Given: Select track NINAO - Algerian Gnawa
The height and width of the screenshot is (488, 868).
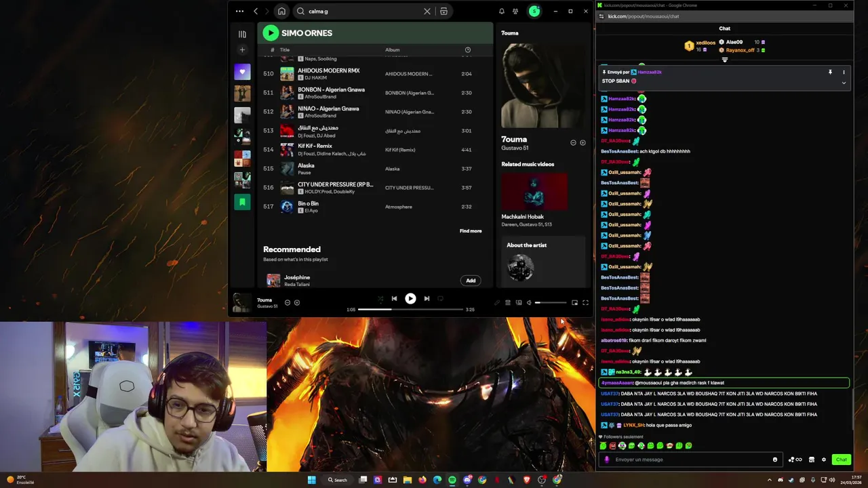Looking at the screenshot, I should click(x=375, y=112).
